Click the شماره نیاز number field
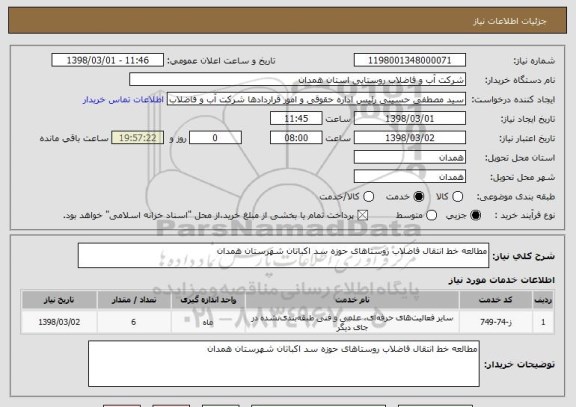The width and height of the screenshot is (576, 407). [410, 60]
